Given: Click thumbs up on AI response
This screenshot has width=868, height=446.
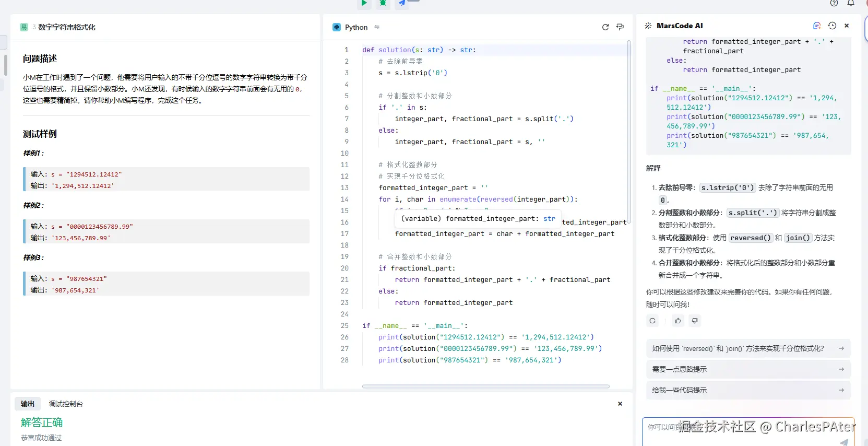Looking at the screenshot, I should (678, 321).
